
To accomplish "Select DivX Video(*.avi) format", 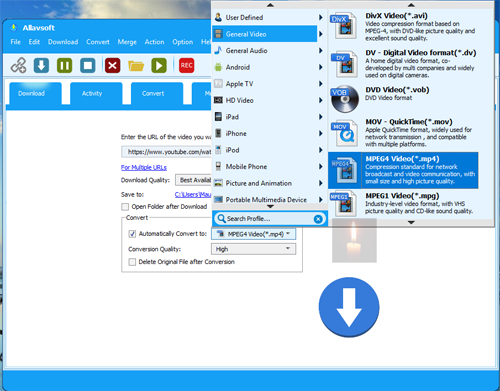I will (403, 27).
